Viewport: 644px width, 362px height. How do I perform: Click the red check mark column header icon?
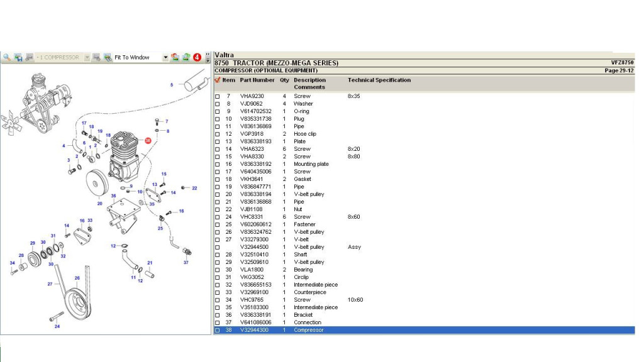pyautogui.click(x=217, y=80)
